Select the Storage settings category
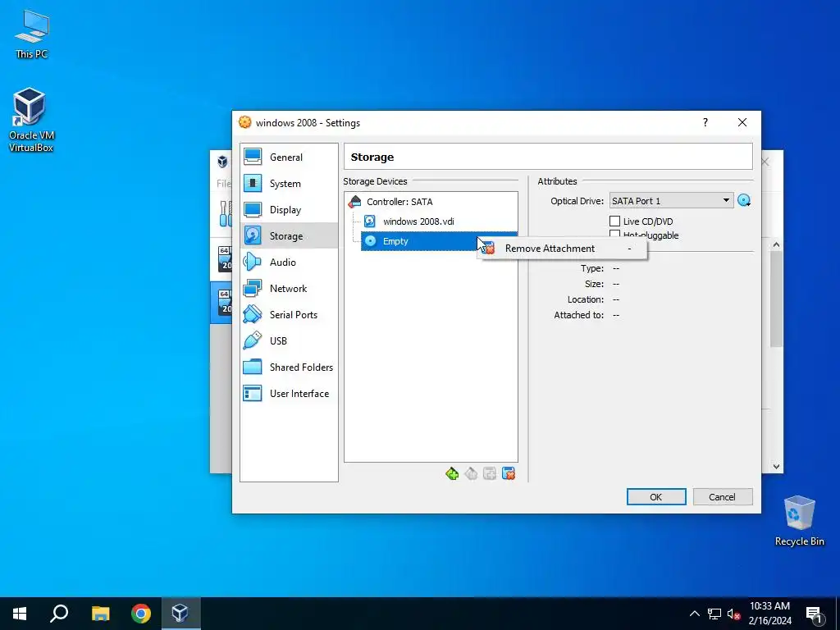Viewport: 840px width, 630px height. point(289,235)
